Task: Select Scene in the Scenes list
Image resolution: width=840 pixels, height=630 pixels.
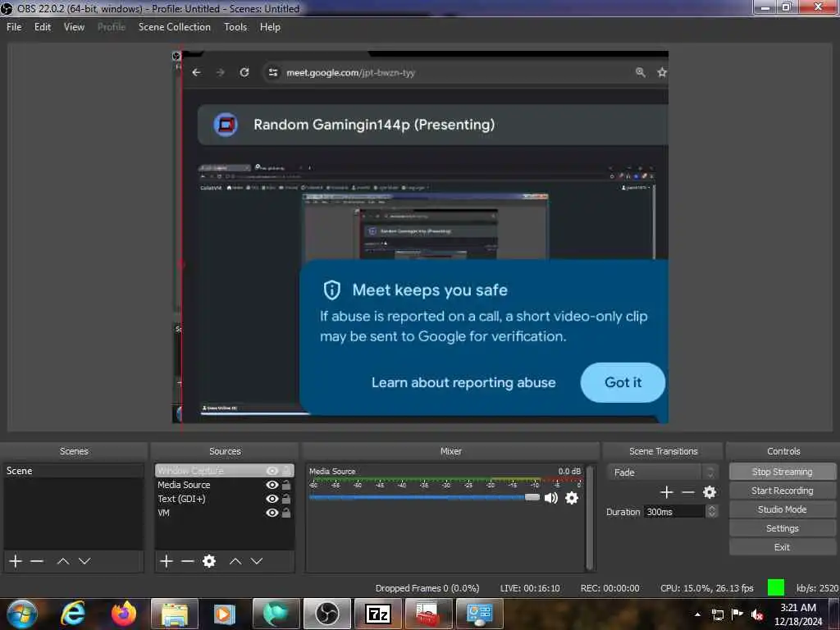Action: (x=74, y=470)
